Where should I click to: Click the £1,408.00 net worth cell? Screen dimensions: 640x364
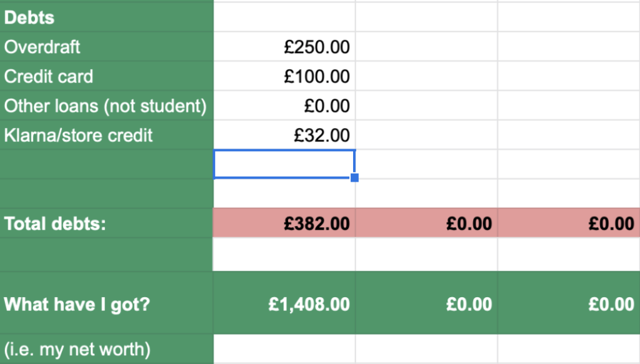284,303
